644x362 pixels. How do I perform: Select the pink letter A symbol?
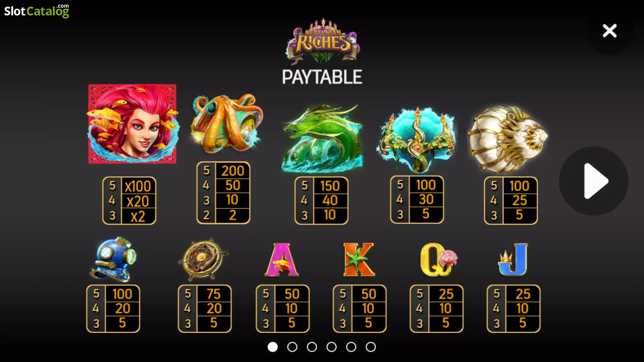[282, 260]
